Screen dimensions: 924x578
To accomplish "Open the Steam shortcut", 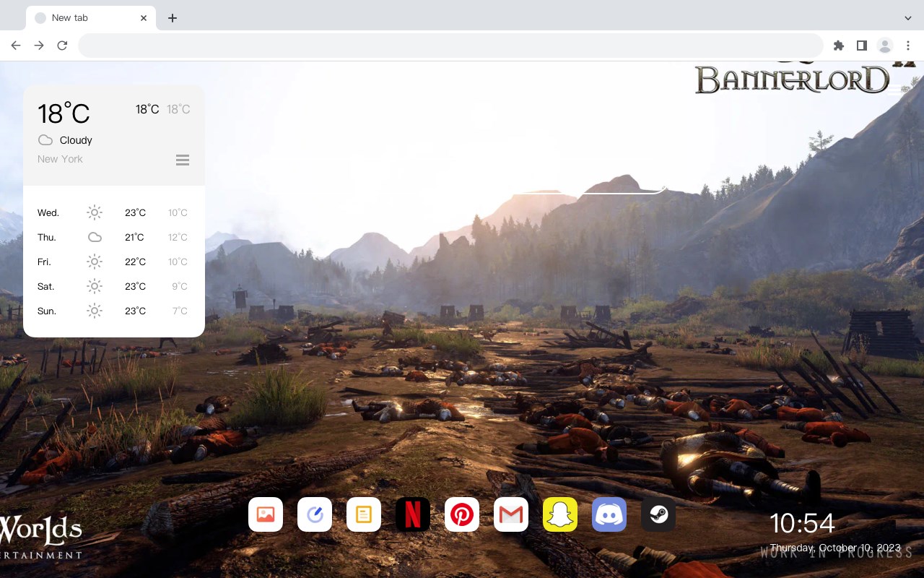I will pos(658,514).
